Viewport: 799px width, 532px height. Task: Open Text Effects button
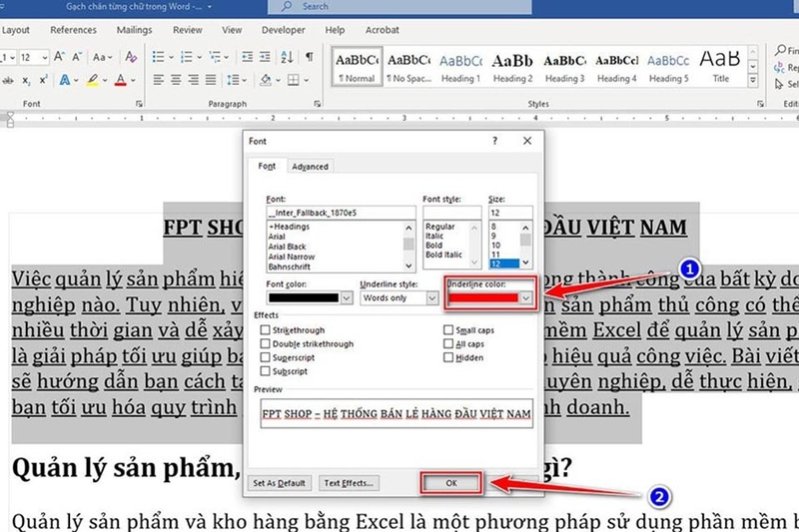pos(349,483)
